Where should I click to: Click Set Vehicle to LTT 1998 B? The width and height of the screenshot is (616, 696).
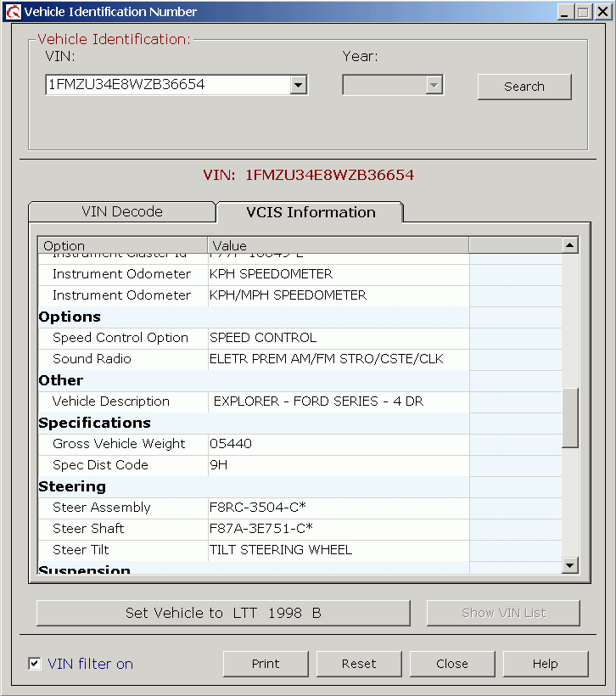pos(223,613)
